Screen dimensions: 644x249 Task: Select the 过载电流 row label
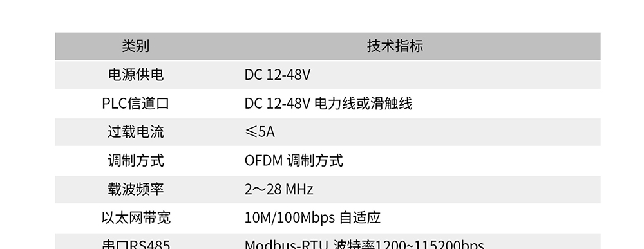(x=135, y=132)
